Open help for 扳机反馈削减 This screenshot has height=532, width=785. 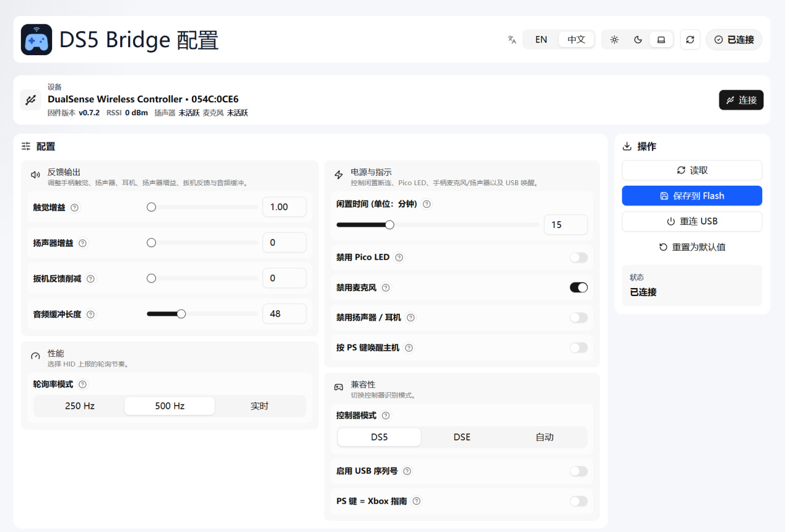91,279
